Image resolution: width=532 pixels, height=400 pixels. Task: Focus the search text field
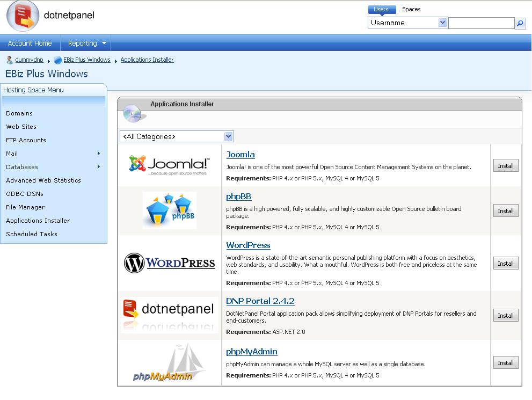(482, 23)
